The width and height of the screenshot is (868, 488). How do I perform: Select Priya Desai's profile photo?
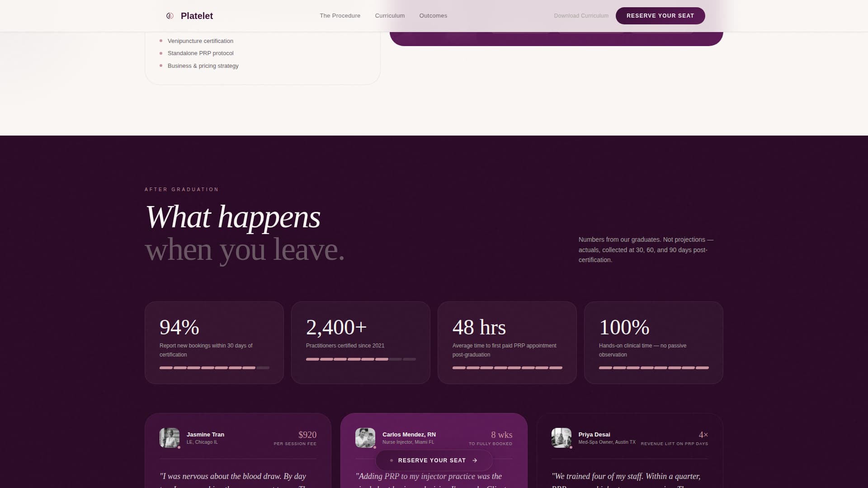pyautogui.click(x=561, y=437)
